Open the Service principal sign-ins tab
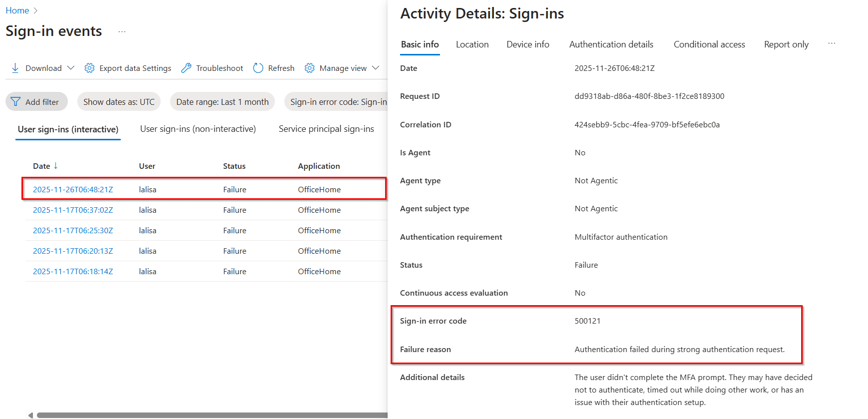The height and width of the screenshot is (419, 868). [326, 128]
